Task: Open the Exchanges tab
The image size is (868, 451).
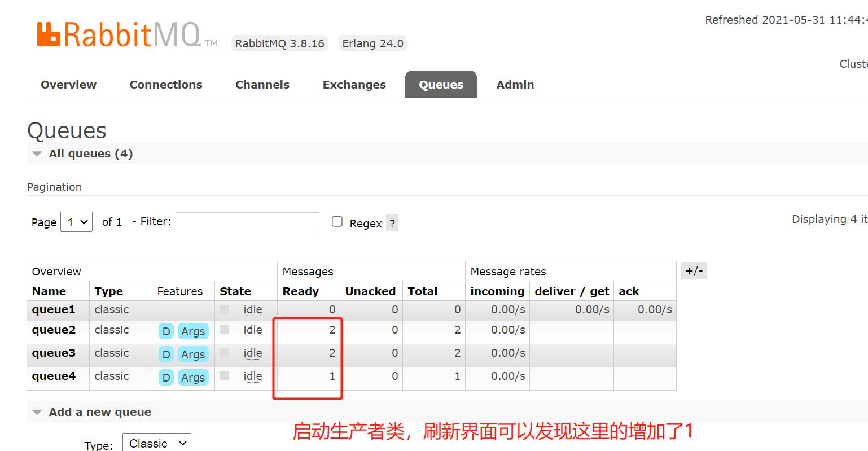Action: click(x=354, y=85)
